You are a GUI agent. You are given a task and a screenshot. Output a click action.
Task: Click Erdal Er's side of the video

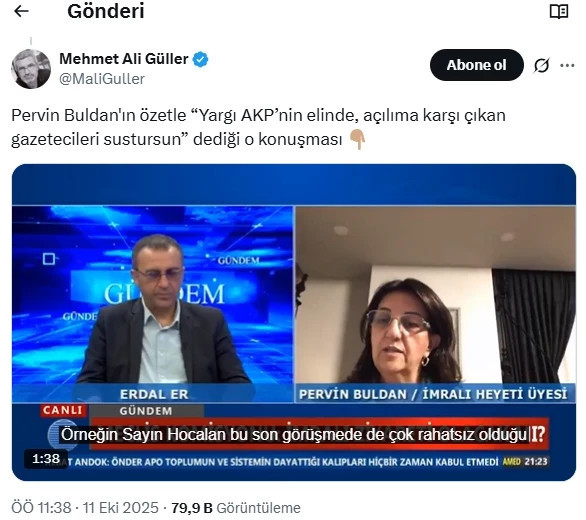(x=153, y=304)
